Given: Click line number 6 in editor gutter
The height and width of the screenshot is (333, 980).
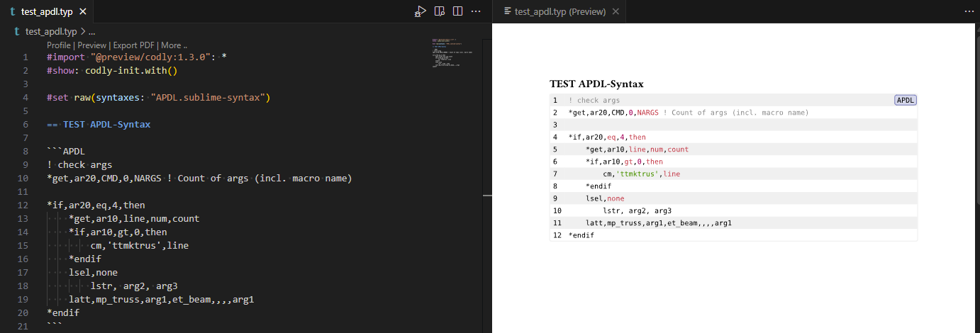Looking at the screenshot, I should [26, 124].
